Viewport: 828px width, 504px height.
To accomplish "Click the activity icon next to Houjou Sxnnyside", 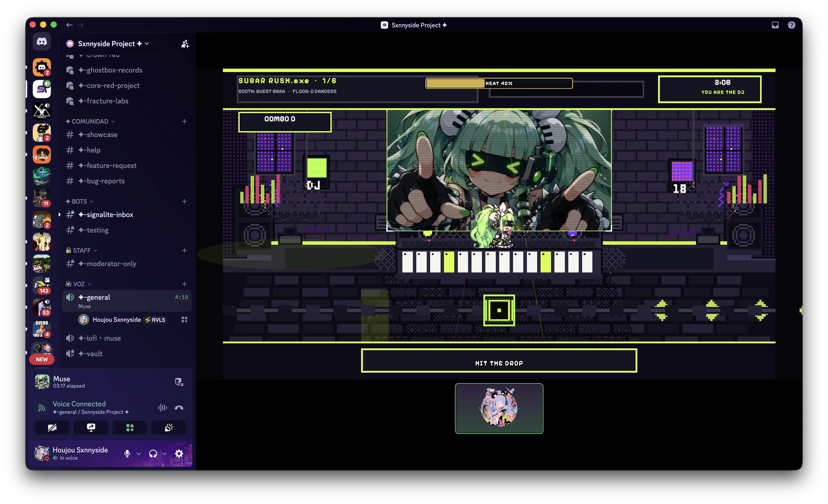I will pos(185,319).
